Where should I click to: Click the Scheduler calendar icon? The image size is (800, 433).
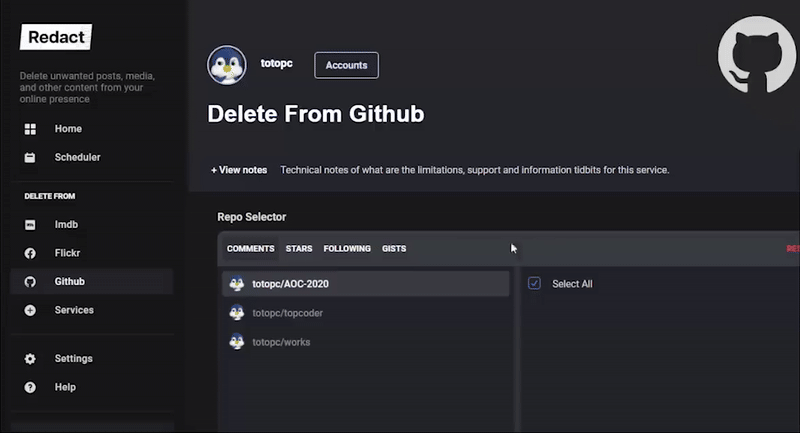(30, 158)
